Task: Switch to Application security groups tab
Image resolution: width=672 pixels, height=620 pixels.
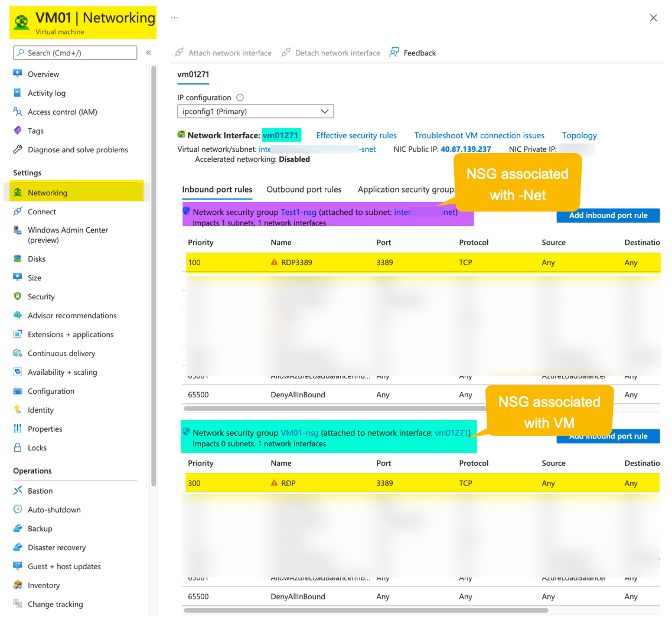Action: click(406, 190)
